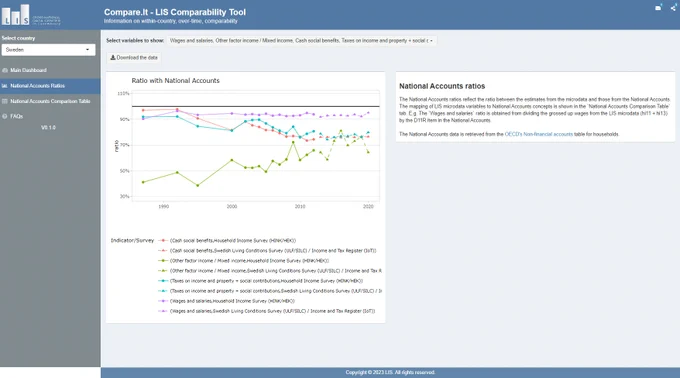Click the 110% y-axis label
The height and width of the screenshot is (378, 680).
click(x=123, y=94)
